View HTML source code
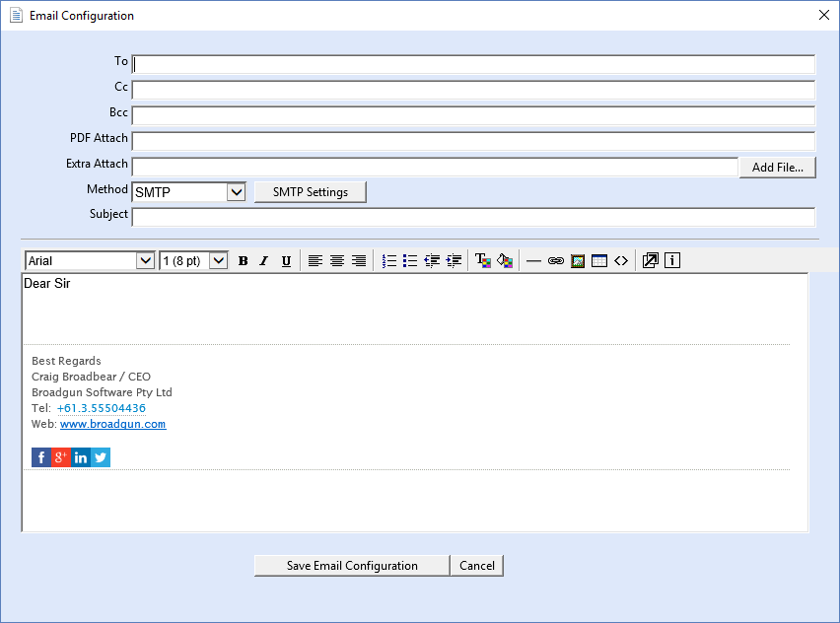 click(x=620, y=261)
